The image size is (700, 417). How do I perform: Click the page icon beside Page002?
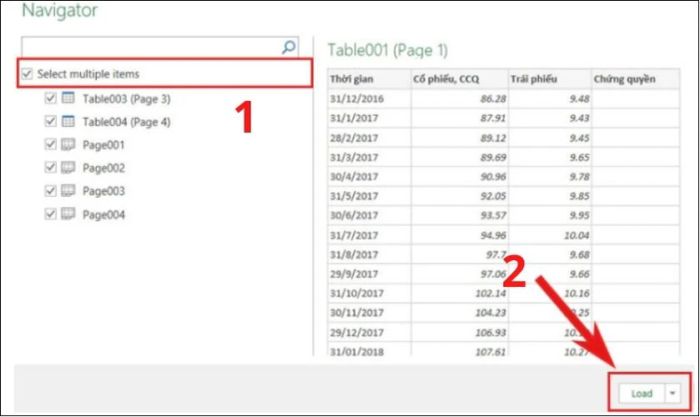(x=68, y=167)
